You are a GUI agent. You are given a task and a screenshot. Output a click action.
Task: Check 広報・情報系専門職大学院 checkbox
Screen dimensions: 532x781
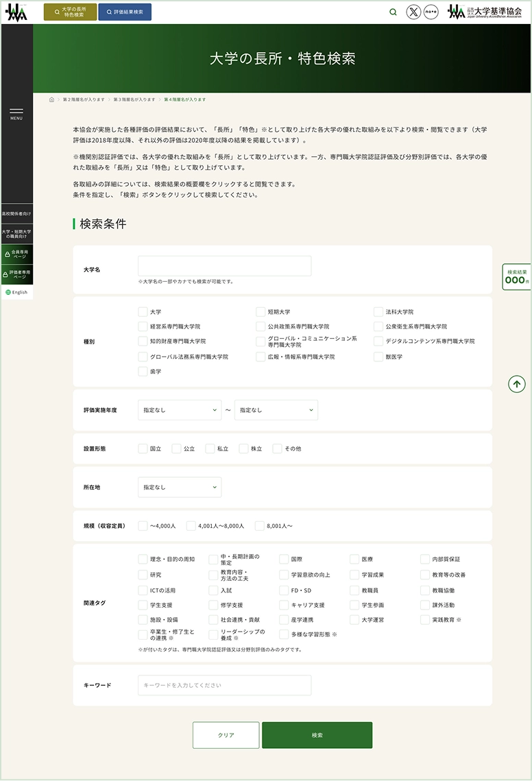coord(261,357)
